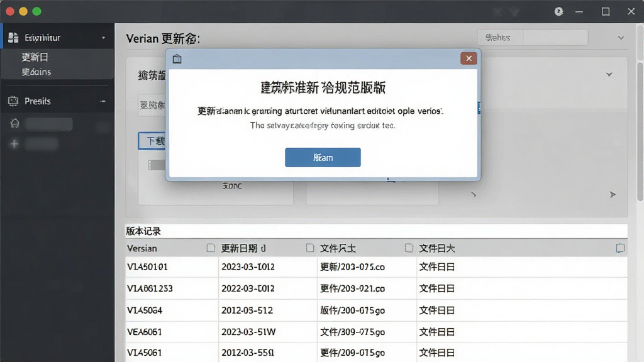Click the green macOS zoom dot
Screen dimensions: 644x362
pyautogui.click(x=37, y=11)
